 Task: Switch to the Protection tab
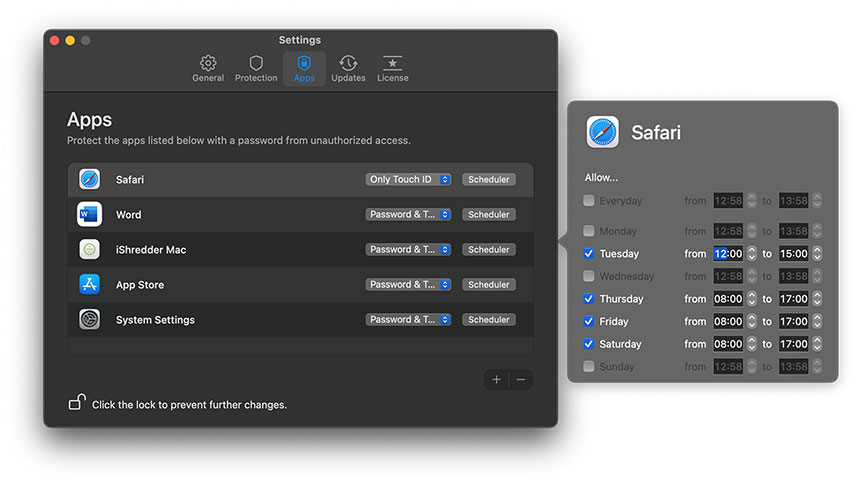click(x=256, y=69)
